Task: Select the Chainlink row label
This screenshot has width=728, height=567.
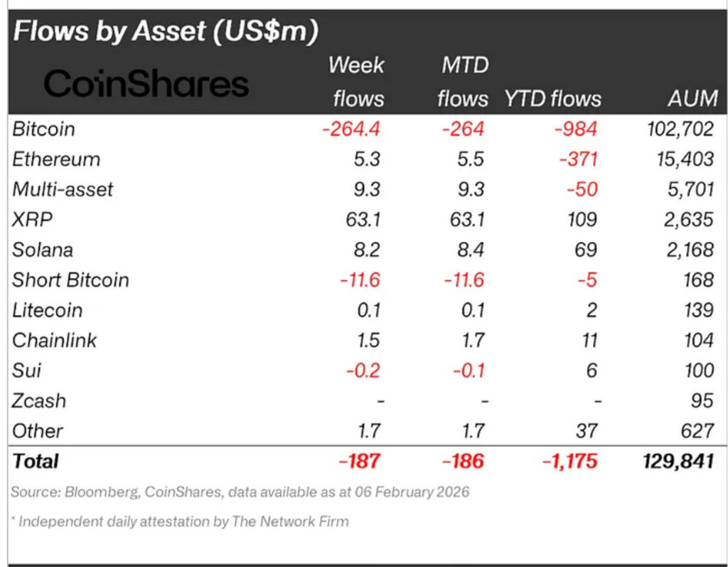Action: [54, 340]
